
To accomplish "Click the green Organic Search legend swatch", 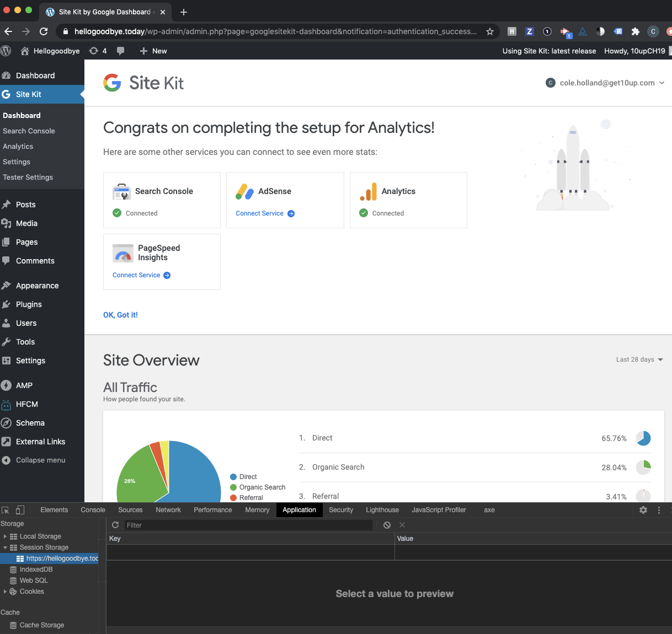I will click(x=233, y=487).
